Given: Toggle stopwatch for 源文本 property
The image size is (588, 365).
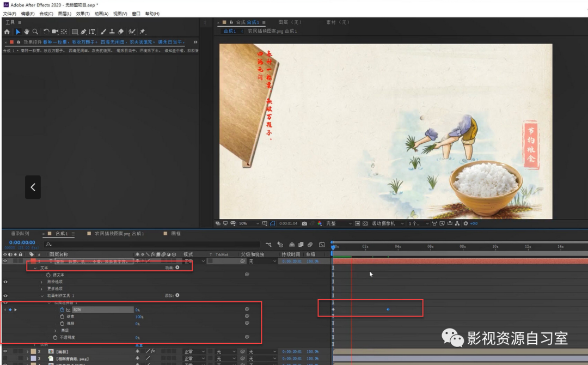Looking at the screenshot, I should tap(48, 275).
